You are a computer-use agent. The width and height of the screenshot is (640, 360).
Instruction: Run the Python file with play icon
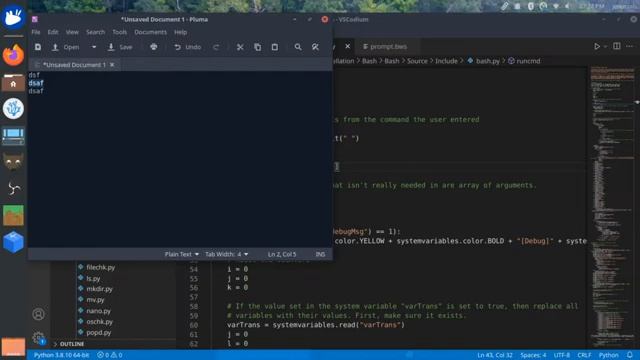coord(597,47)
